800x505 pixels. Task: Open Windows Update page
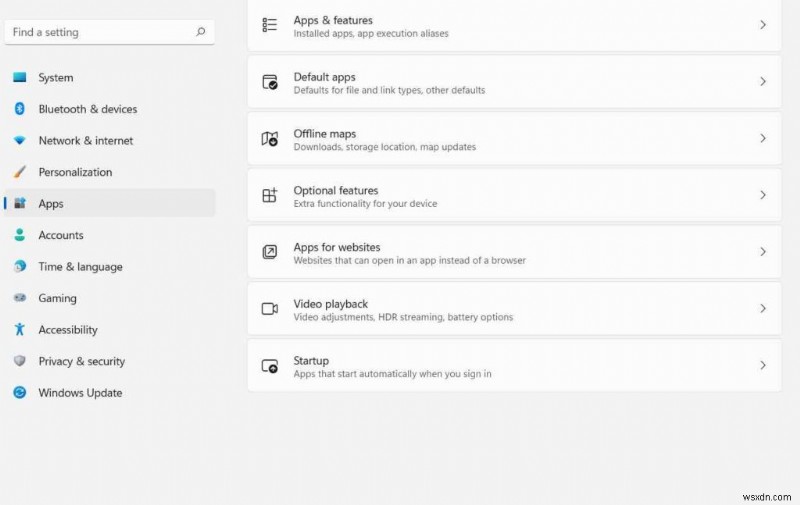coord(110,393)
